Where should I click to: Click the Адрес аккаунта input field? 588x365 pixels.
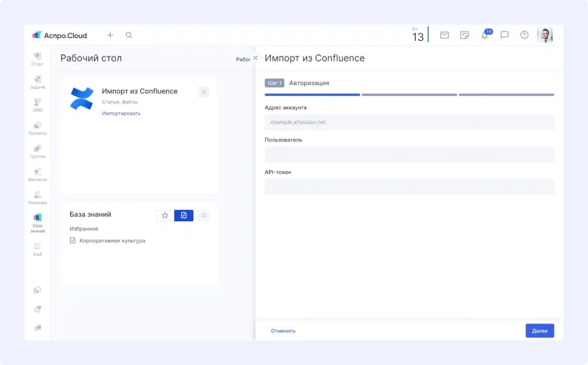point(409,122)
